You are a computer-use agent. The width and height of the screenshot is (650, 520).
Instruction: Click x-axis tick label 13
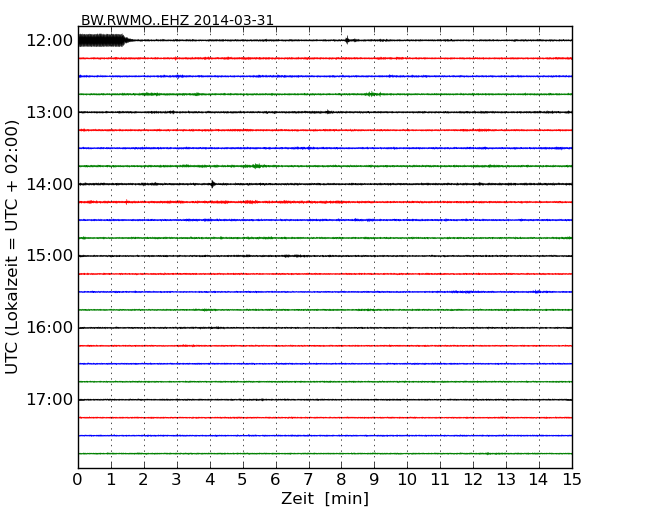click(506, 480)
